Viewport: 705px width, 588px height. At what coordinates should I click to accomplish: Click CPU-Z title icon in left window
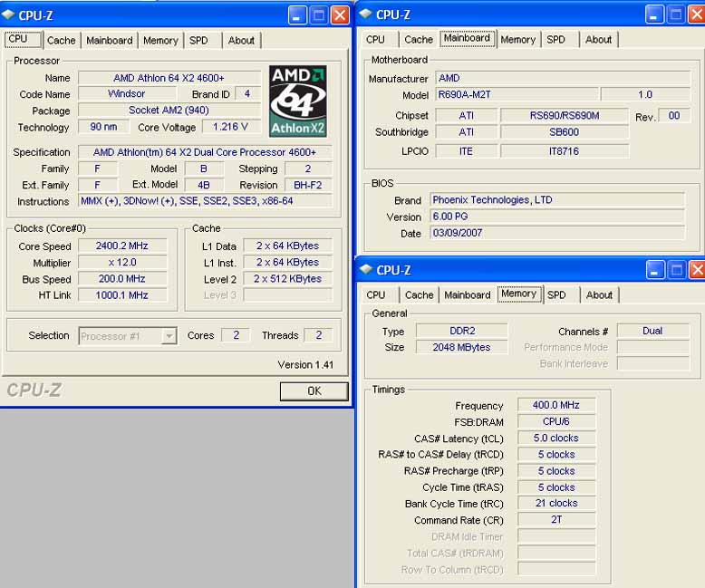click(x=8, y=14)
